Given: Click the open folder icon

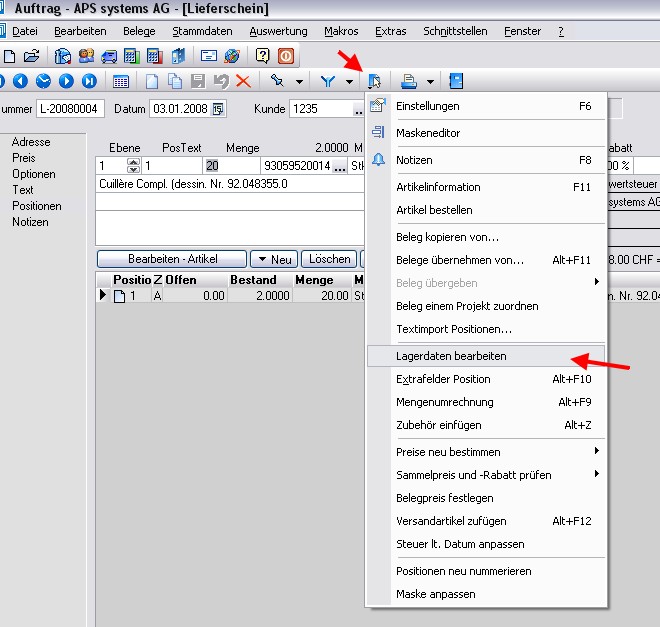Looking at the screenshot, I should 31,56.
